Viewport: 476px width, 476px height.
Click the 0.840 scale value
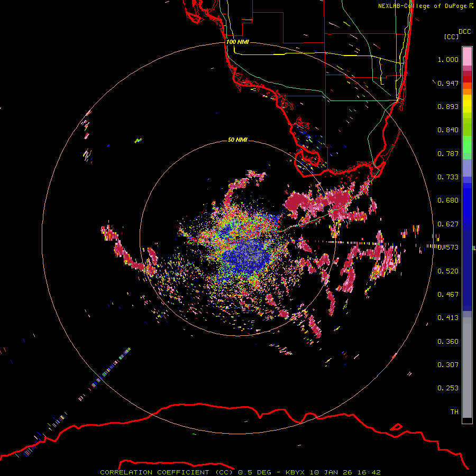pyautogui.click(x=448, y=130)
